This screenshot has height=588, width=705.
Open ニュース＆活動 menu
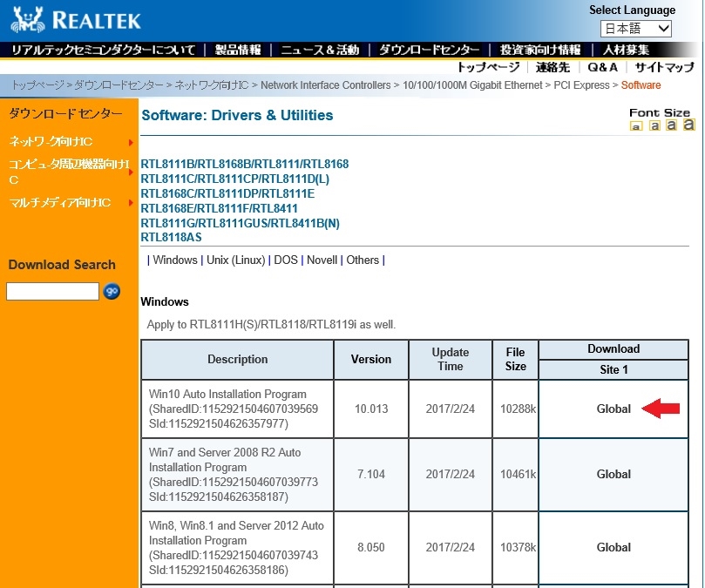(320, 50)
